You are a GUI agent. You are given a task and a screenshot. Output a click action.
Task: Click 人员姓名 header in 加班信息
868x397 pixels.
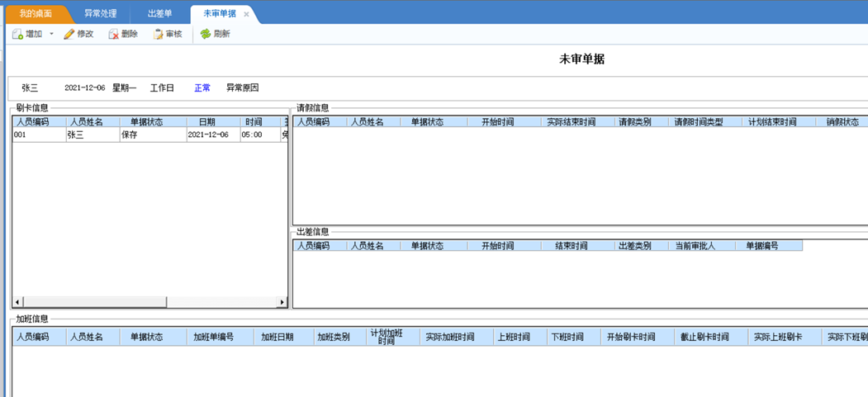pyautogui.click(x=92, y=337)
